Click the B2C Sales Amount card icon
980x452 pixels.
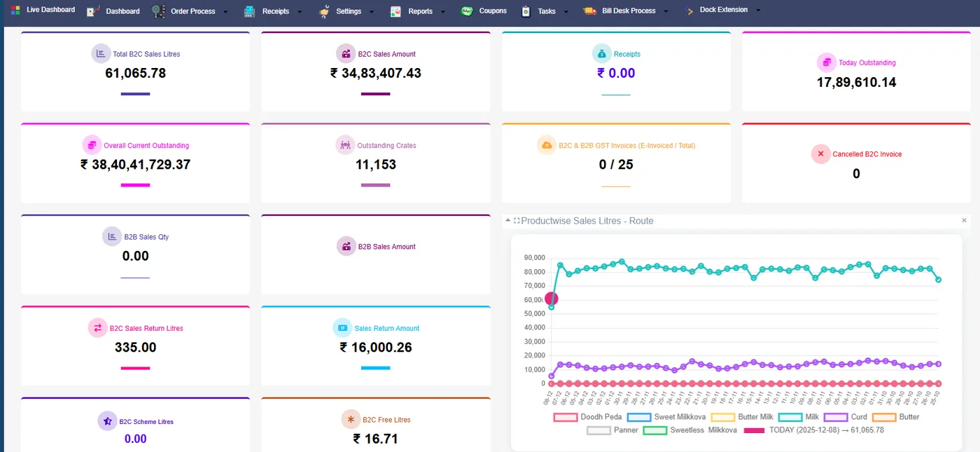tap(346, 54)
